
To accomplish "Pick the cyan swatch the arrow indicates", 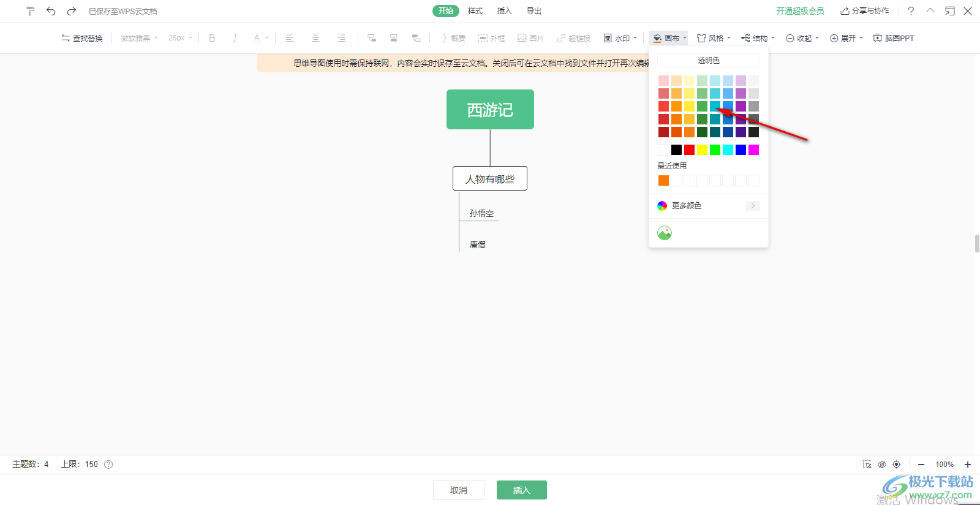I will point(715,106).
